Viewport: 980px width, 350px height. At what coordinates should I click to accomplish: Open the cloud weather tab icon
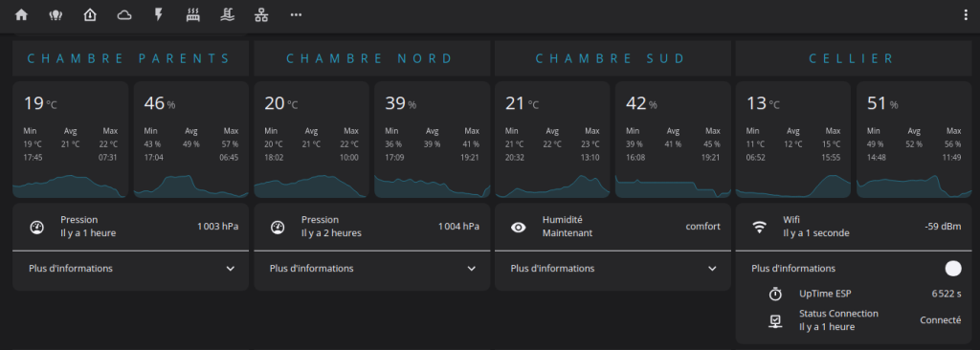coord(124,15)
